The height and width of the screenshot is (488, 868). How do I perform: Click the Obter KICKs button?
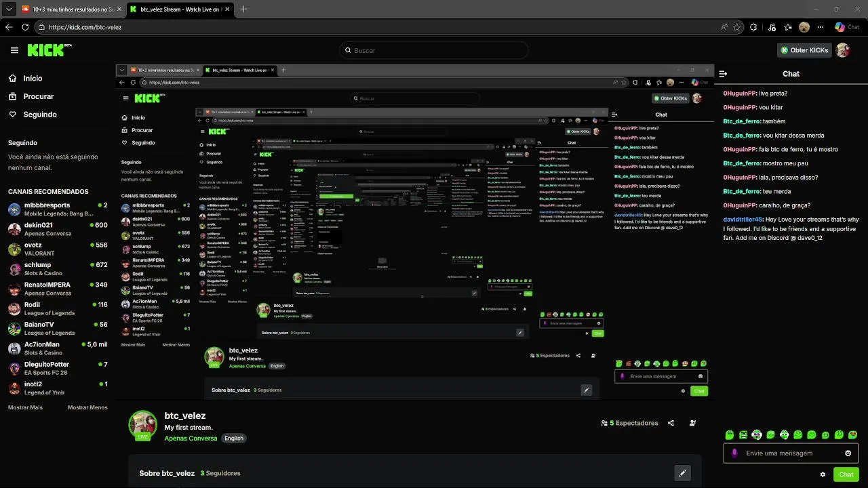pos(804,50)
